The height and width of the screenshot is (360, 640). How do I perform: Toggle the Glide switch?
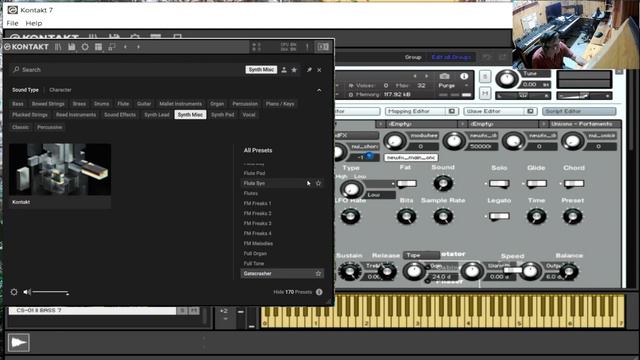(536, 184)
